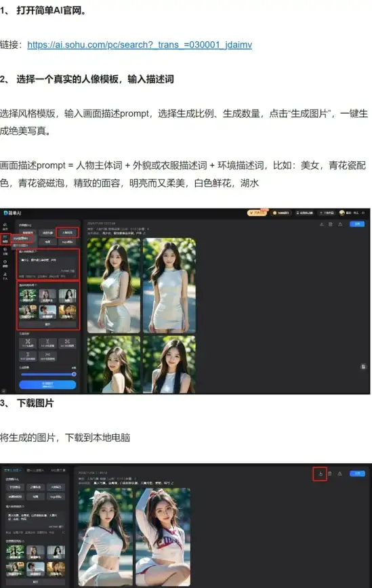Click the power icon beside the username

tap(363, 213)
